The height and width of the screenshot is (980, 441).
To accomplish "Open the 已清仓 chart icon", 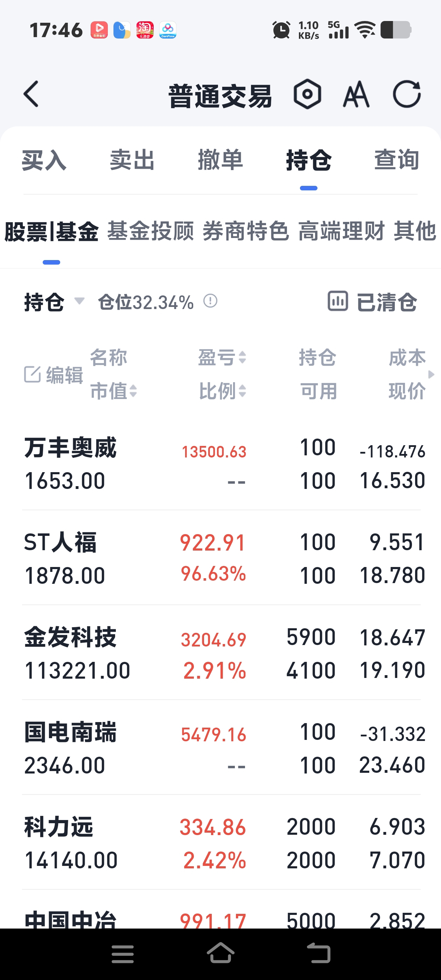I will (338, 301).
